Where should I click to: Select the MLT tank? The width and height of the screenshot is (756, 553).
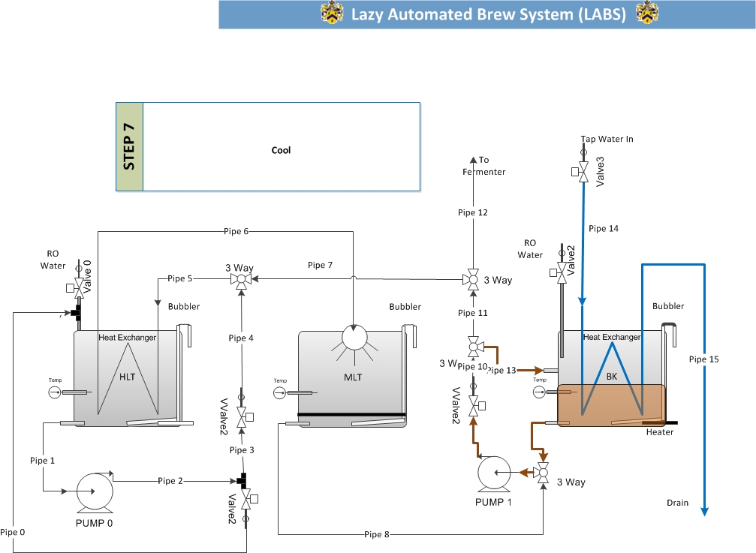pyautogui.click(x=352, y=379)
